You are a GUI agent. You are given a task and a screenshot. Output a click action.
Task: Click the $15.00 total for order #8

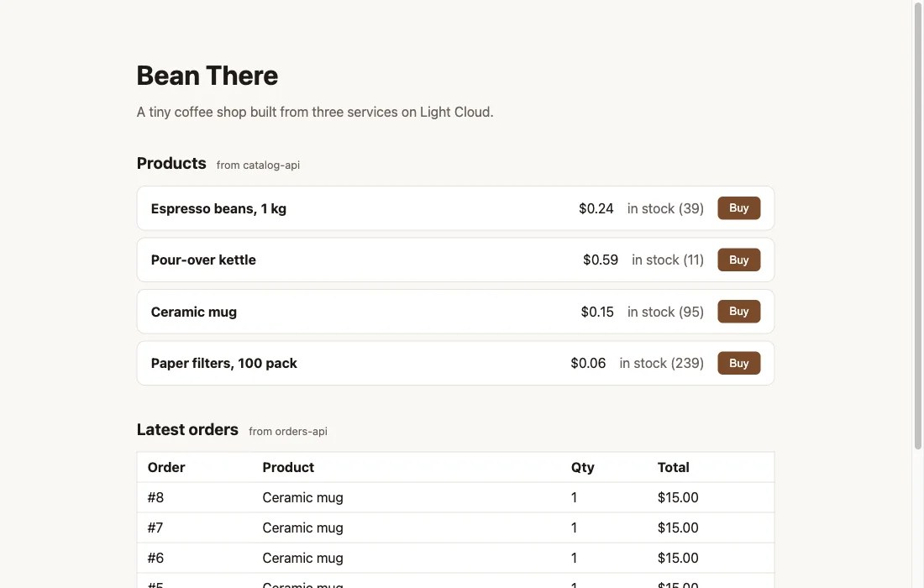(x=678, y=497)
